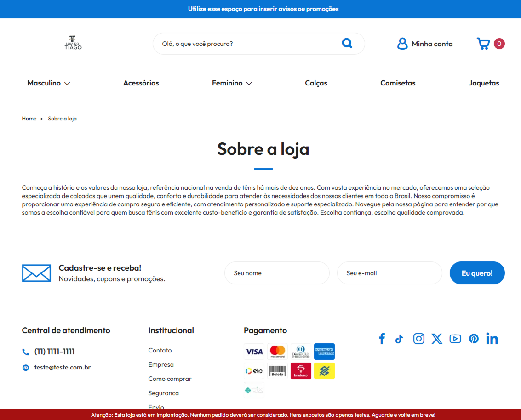Click the search magnifier icon
This screenshot has height=420, width=521.
click(347, 43)
